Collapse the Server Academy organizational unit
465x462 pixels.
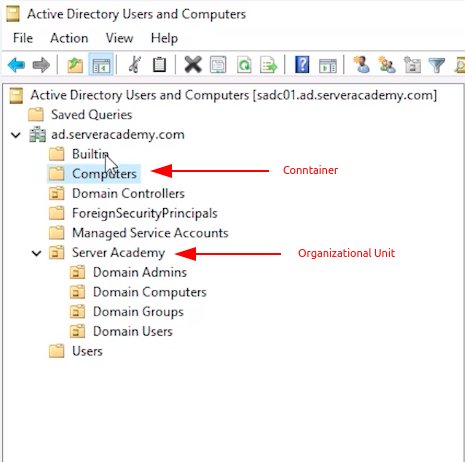click(x=36, y=253)
